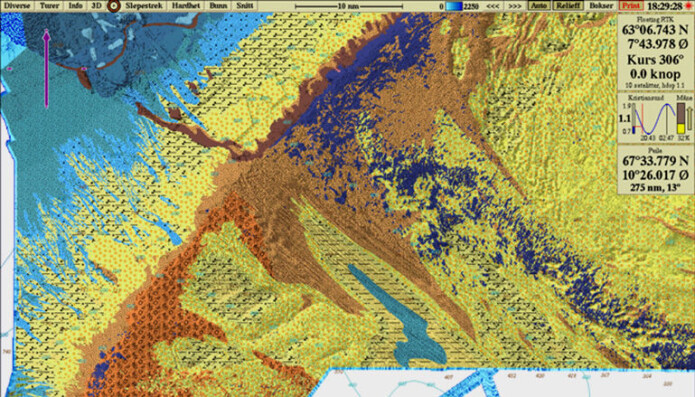
Task: Step depth range back with <<< arrows
Action: pos(493,6)
